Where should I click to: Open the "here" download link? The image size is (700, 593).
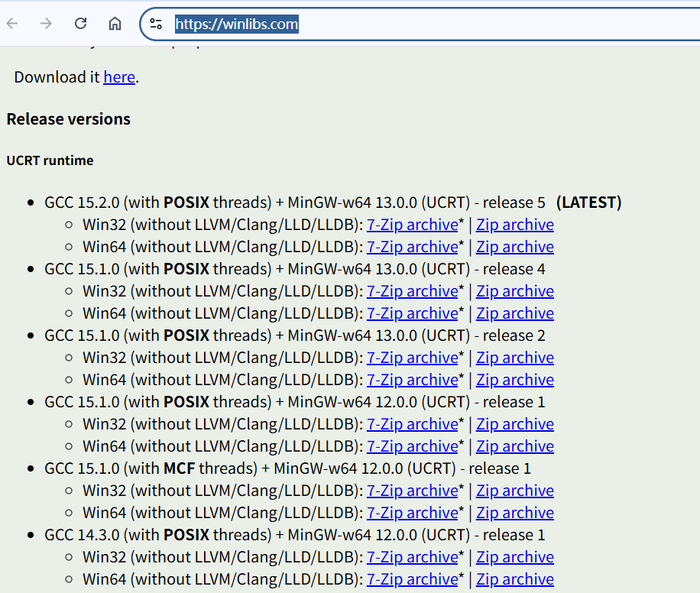coord(119,77)
